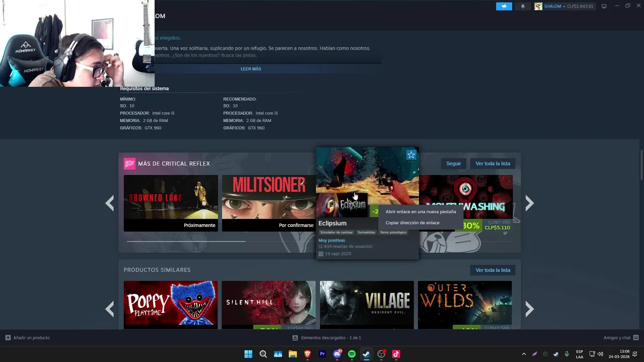Click the Steam taskbar icon
This screenshot has width=644, height=362.
pos(366,354)
